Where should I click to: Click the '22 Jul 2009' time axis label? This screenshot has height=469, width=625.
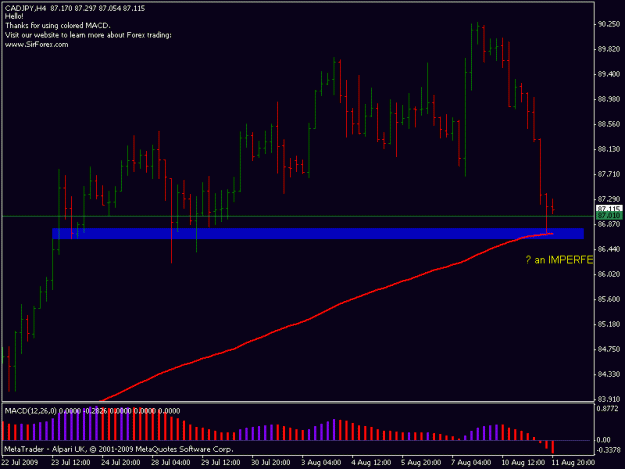[x=20, y=463]
